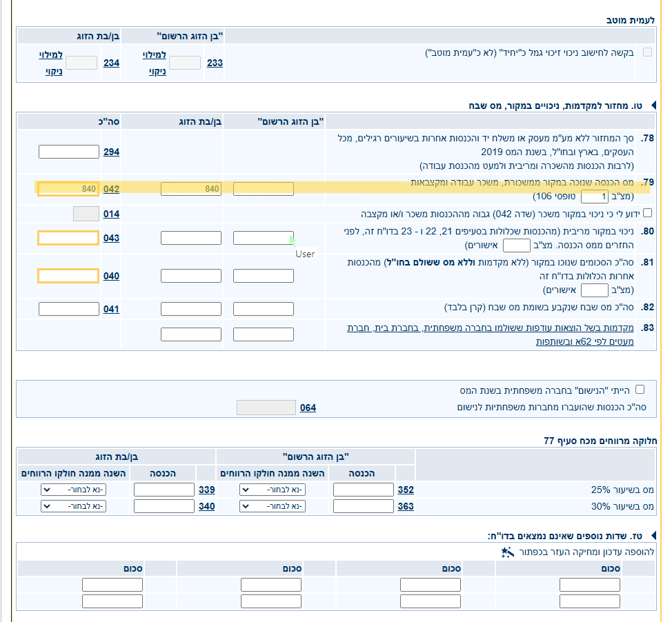
Task: Focus the income field for code 363
Action: 364,506
